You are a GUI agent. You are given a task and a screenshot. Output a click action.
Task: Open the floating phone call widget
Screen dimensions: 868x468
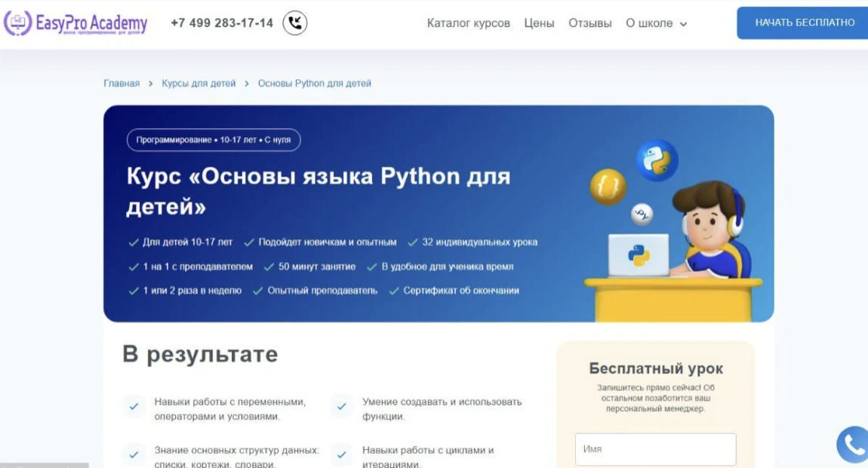(853, 445)
